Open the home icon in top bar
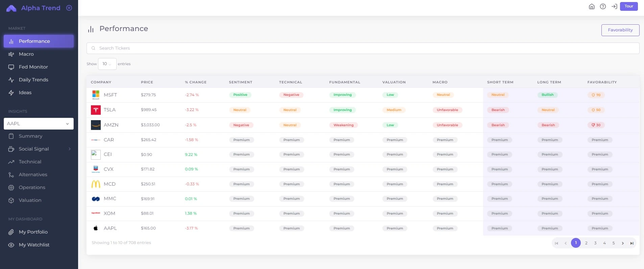This screenshot has width=644, height=269. coord(592,6)
